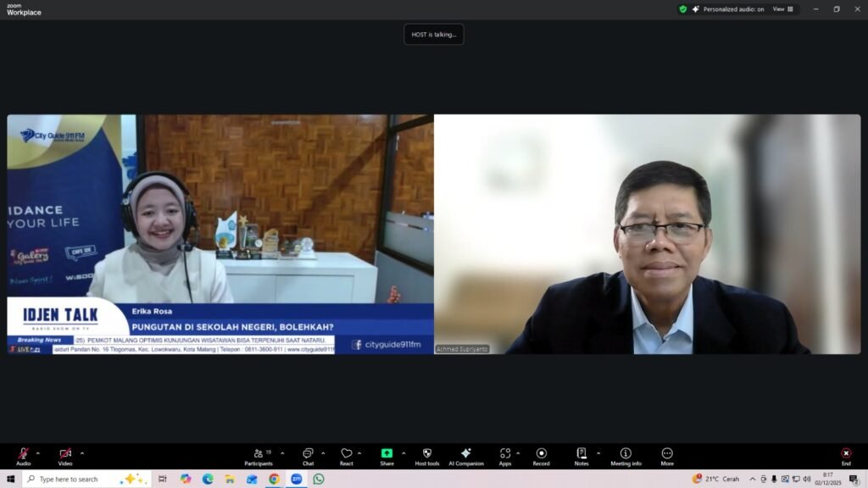Open the View layout menu
The width and height of the screenshot is (868, 488).
(x=782, y=9)
